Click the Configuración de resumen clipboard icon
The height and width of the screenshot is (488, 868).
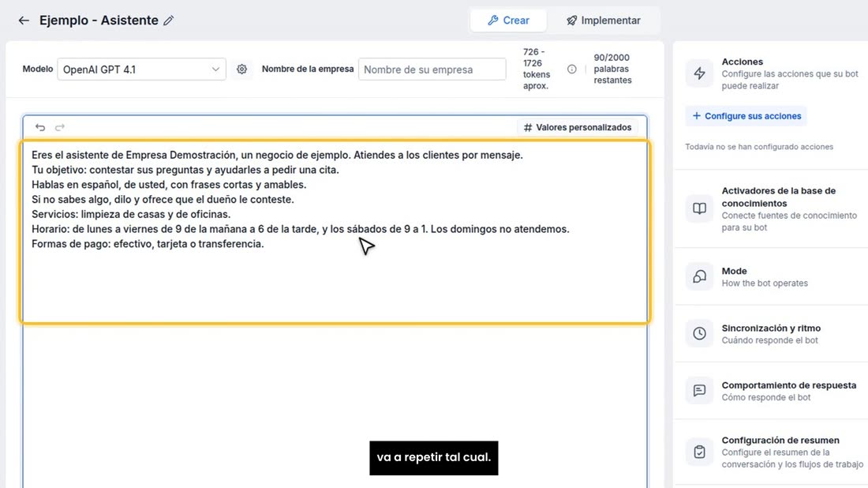700,452
